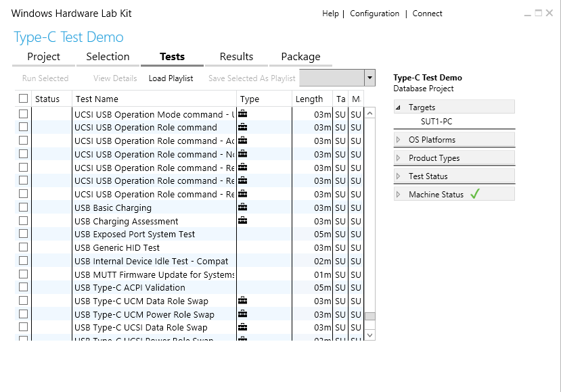Collapse the Targets section
This screenshot has height=392, width=561.
pos(398,107)
